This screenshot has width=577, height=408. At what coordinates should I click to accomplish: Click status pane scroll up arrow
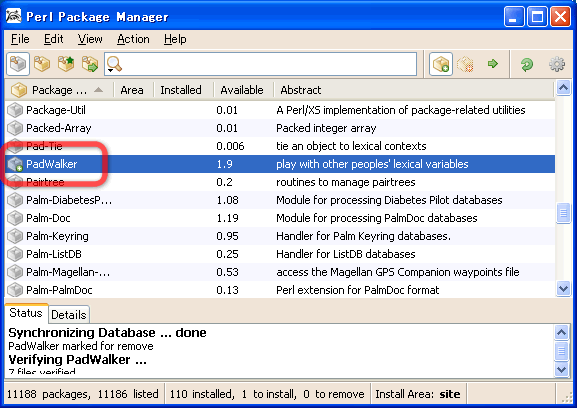point(562,332)
